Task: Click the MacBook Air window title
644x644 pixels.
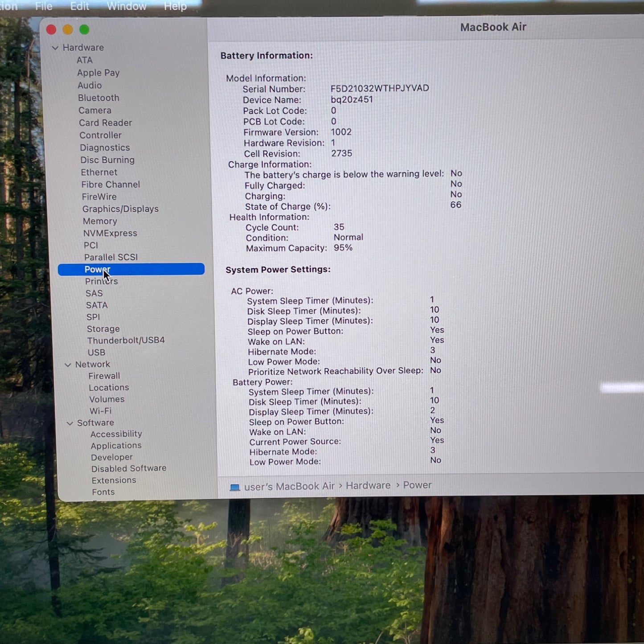Action: (493, 27)
